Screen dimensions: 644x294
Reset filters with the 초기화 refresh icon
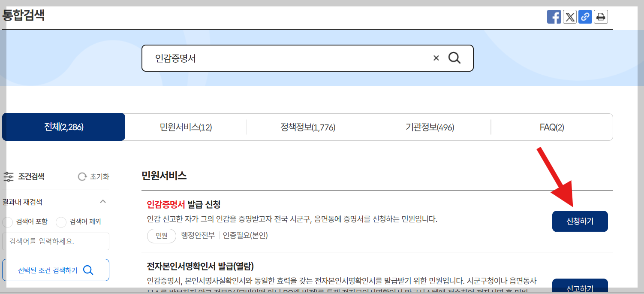click(82, 176)
